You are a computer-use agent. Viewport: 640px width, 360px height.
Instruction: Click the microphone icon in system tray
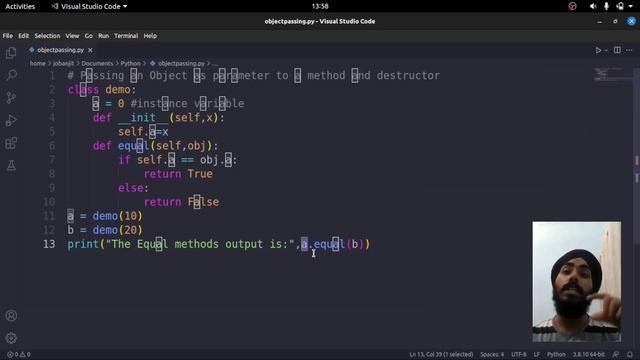(607, 6)
